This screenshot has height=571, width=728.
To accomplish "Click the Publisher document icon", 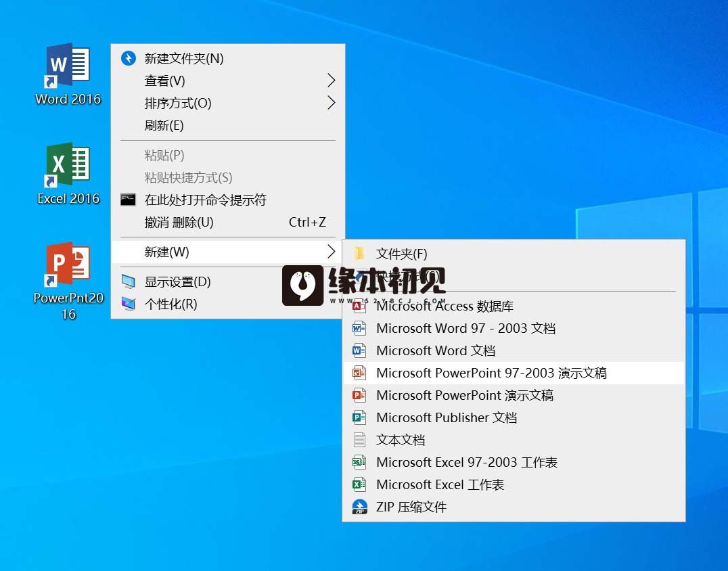I will 359,417.
